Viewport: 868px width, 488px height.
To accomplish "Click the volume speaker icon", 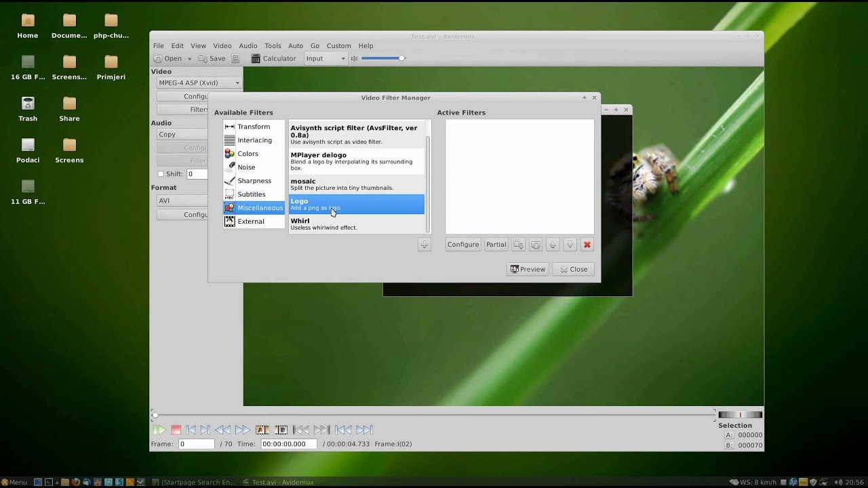I will [x=355, y=59].
